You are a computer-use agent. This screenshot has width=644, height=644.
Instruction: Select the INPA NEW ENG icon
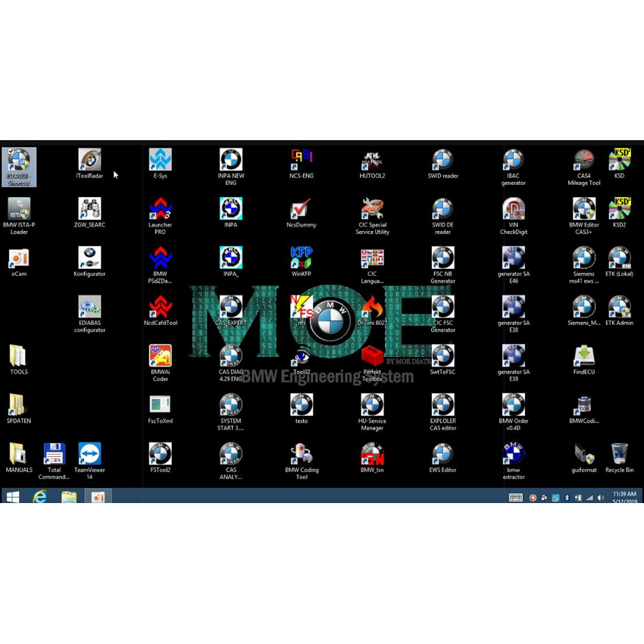tap(231, 167)
